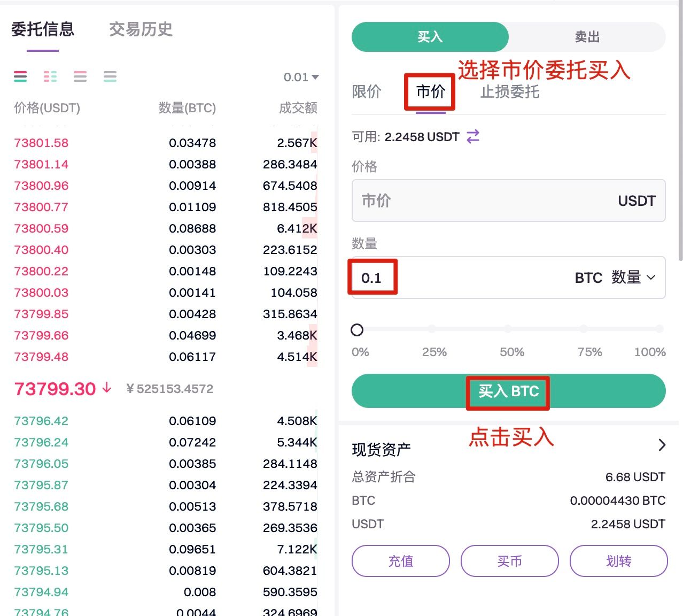Switch to 止损委托 stop-loss order tab
683x616 pixels.
(x=509, y=92)
